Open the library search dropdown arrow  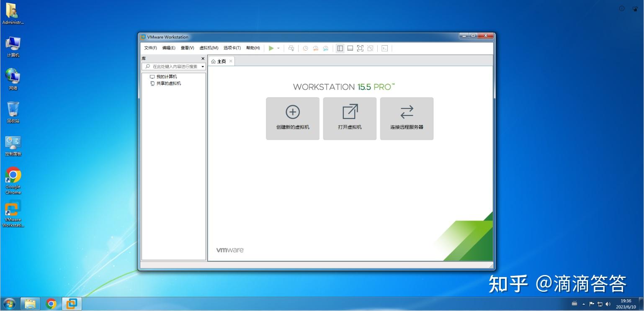coord(203,67)
